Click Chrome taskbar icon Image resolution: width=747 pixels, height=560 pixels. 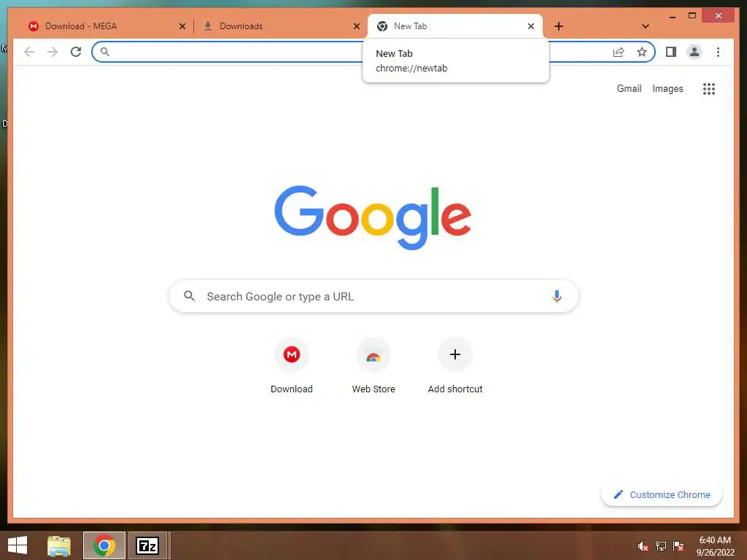click(104, 545)
